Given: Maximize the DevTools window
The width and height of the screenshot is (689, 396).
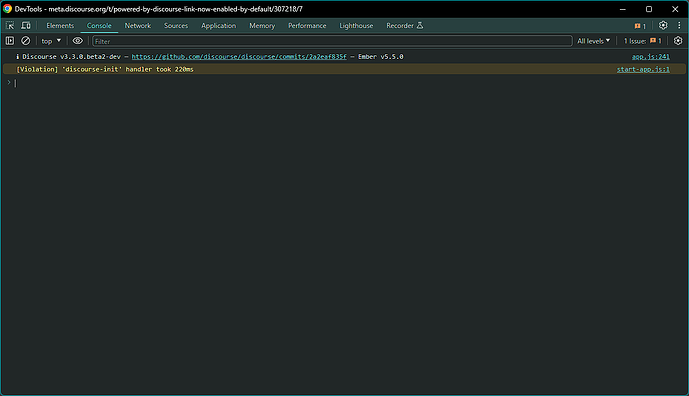Looking at the screenshot, I should coord(649,9).
